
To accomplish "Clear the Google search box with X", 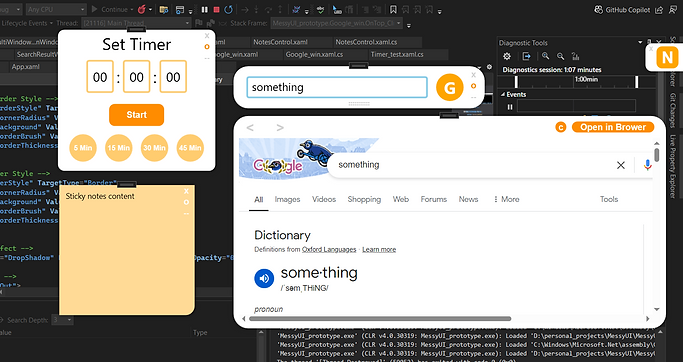I will pyautogui.click(x=621, y=165).
